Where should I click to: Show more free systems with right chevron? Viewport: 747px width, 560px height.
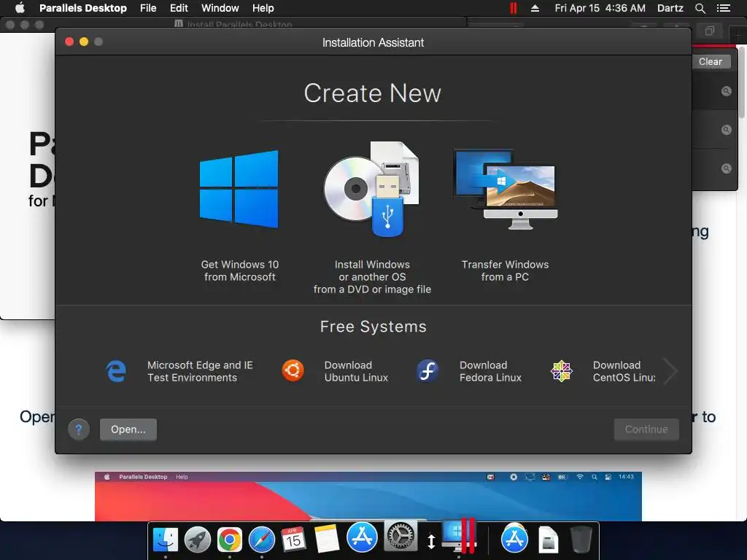671,371
